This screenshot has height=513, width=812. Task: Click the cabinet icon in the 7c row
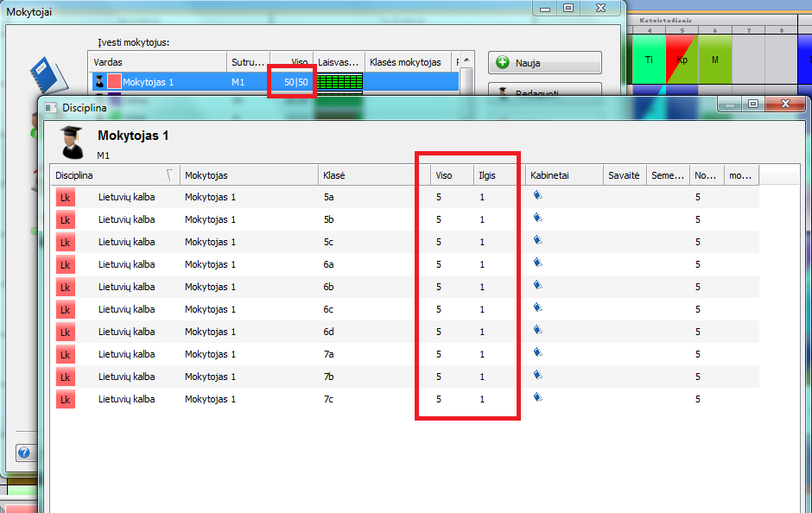(x=537, y=398)
